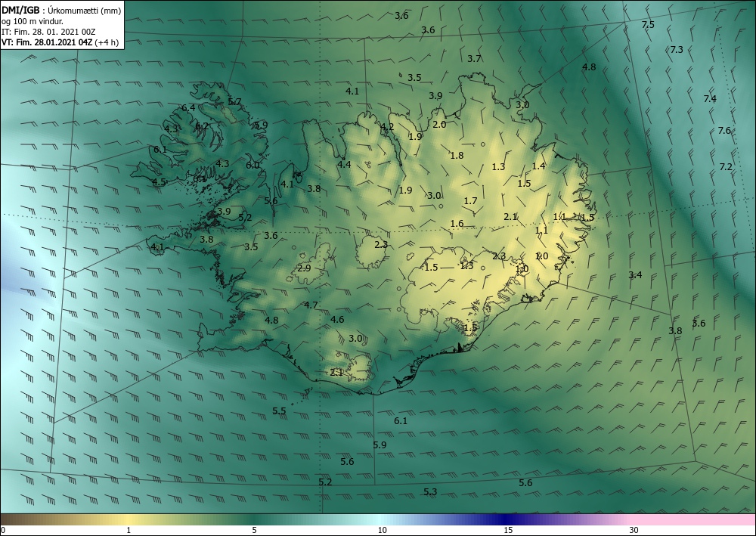Select the 4.6 value label

point(337,319)
